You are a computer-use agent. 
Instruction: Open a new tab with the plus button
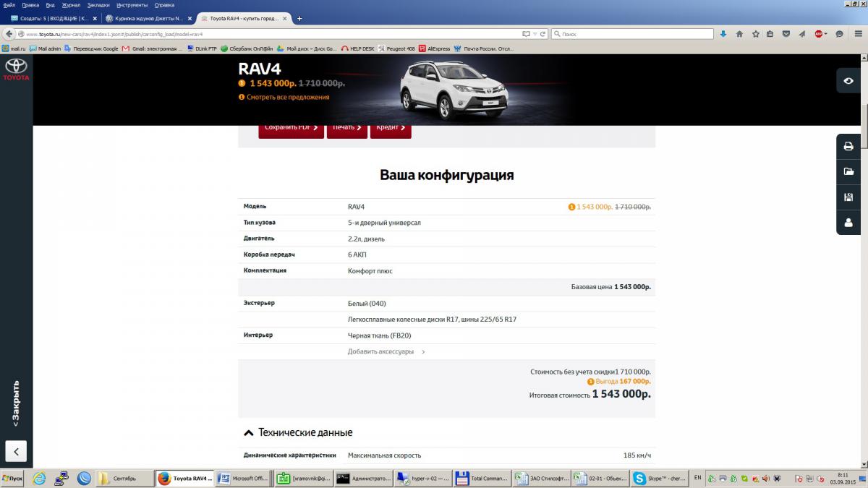(299, 18)
